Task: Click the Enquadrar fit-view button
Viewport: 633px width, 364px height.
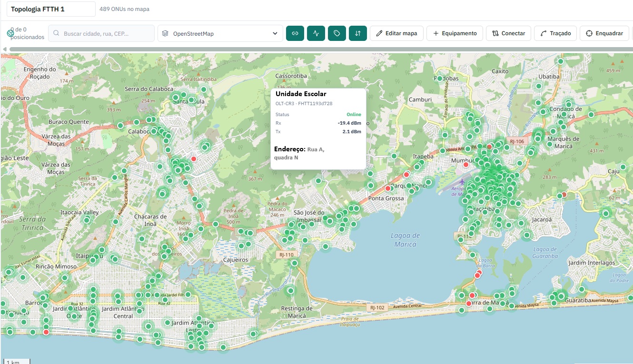Action: (x=604, y=33)
